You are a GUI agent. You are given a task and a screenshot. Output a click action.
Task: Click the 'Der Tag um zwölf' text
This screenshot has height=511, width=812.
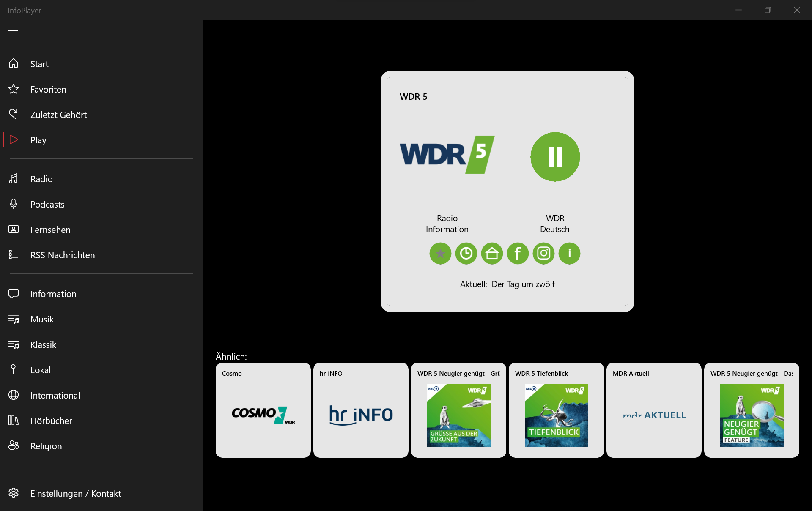(523, 284)
